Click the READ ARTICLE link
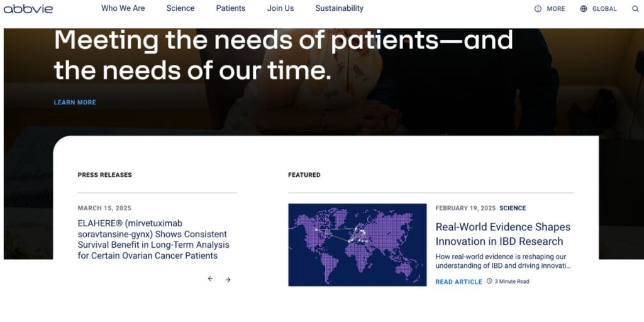The width and height of the screenshot is (644, 322). 458,282
